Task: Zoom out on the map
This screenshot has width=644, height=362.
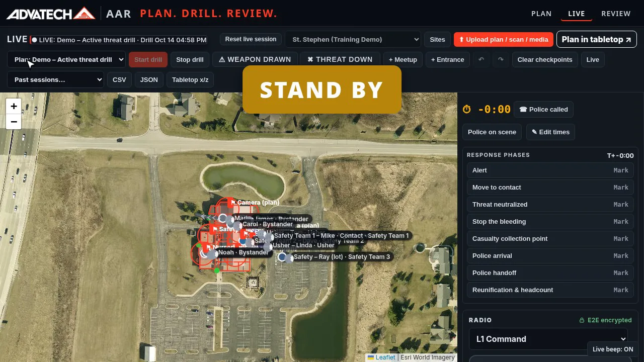Action: click(x=14, y=122)
